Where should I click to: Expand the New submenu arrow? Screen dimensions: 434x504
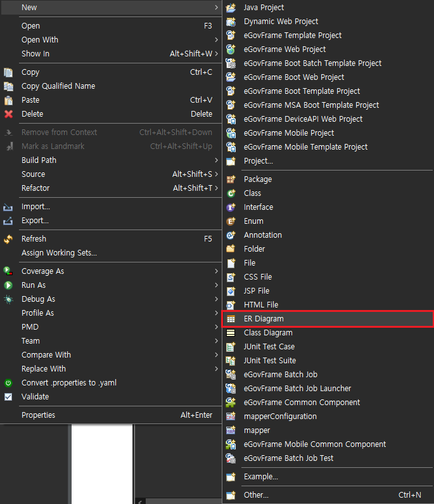click(216, 8)
